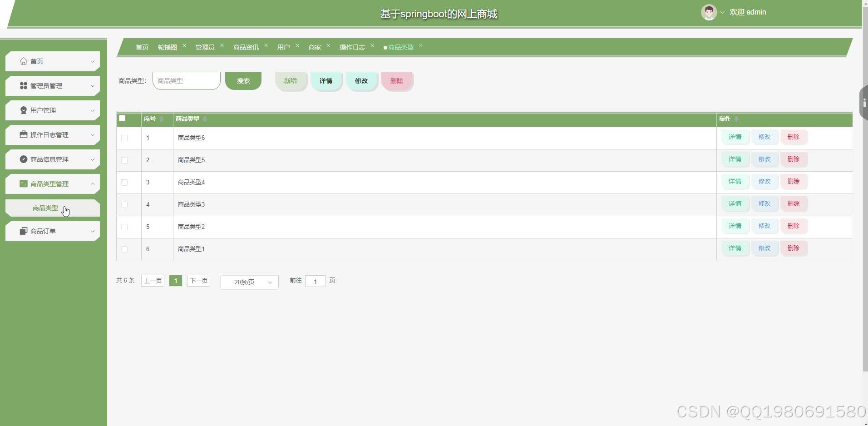This screenshot has height=426, width=868.
Task: Open the dropdown arrow beside avatar
Action: click(722, 13)
